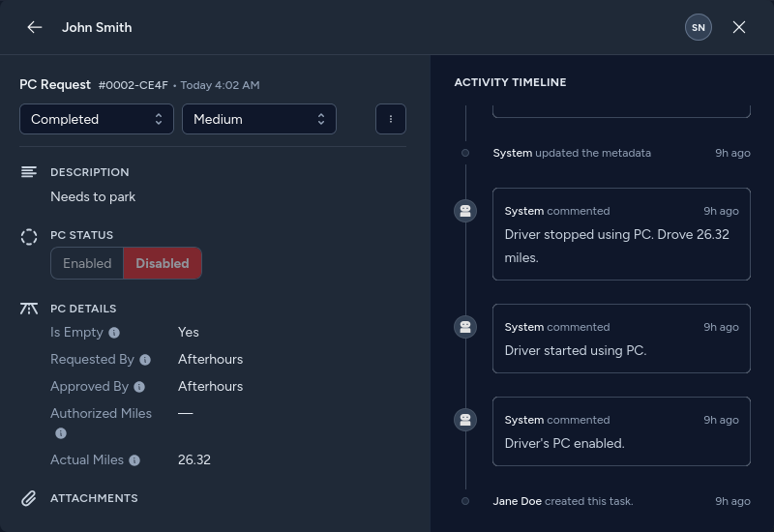This screenshot has height=532, width=774.
Task: Click the info icon next to Approved By
Action: [139, 387]
